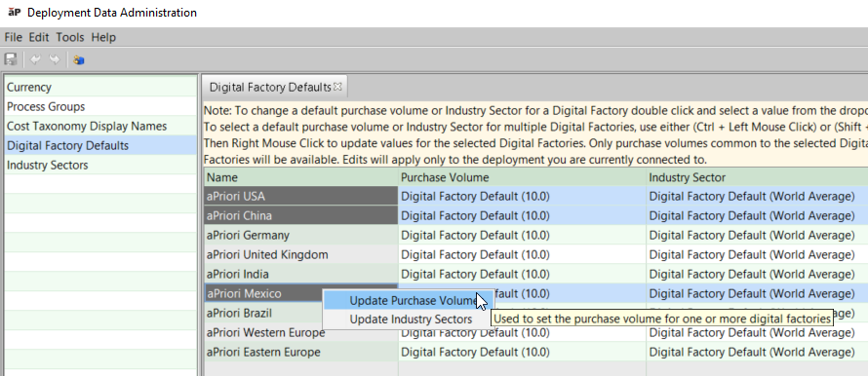Click Industry Sector cell for aPriori Germany
Viewport: 868px width, 376px height.
(757, 235)
